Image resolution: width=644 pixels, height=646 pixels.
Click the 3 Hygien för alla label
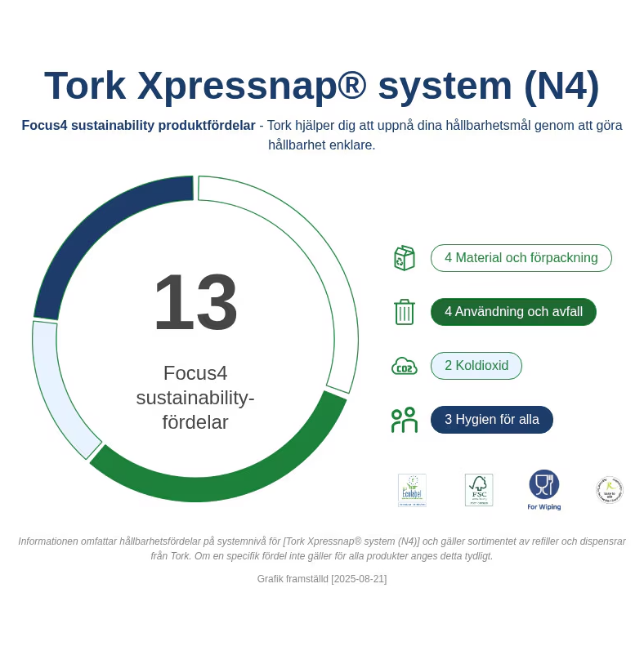tap(491, 420)
